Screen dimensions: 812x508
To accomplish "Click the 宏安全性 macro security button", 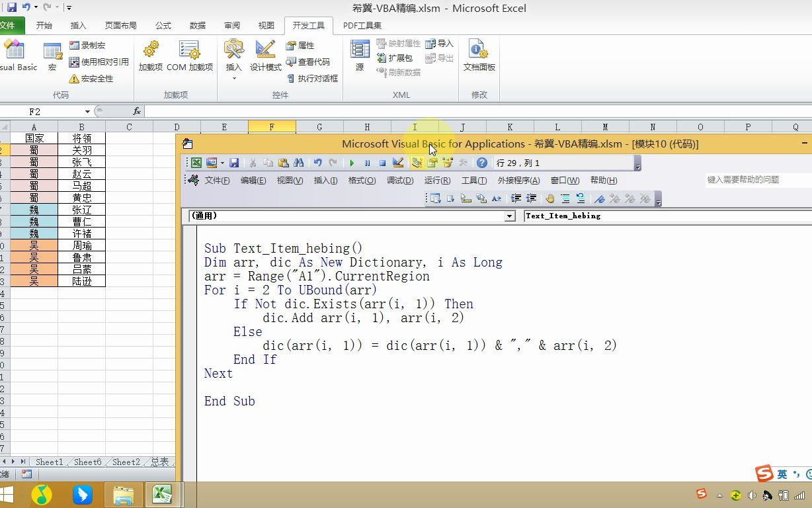I will tap(90, 78).
